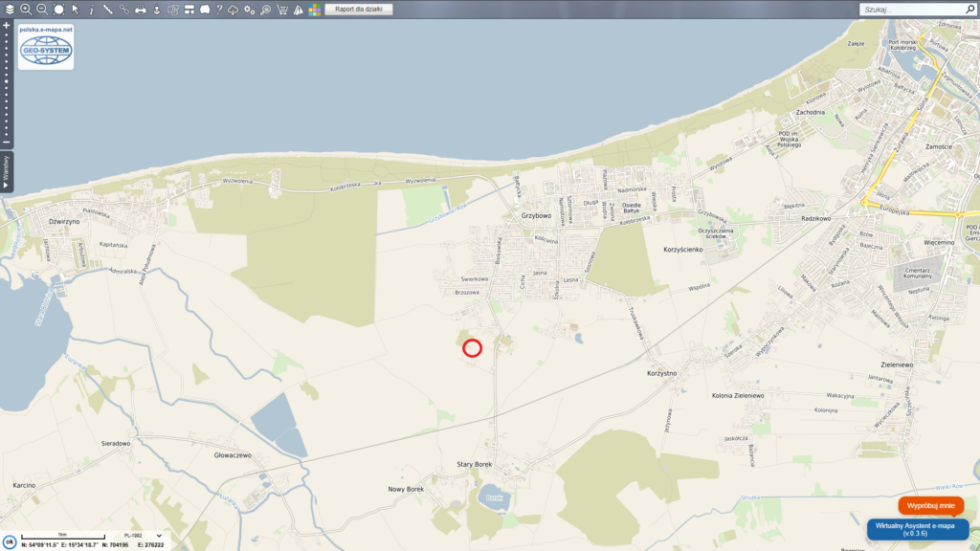The height and width of the screenshot is (551, 980).
Task: Open the PL-1992 coordinate system dropdown
Action: 142,536
